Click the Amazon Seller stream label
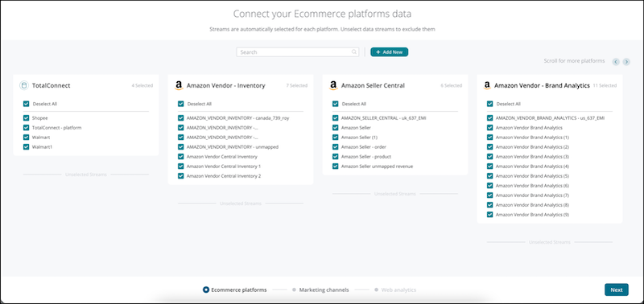Screen dimensions: 644x304 pos(356,128)
